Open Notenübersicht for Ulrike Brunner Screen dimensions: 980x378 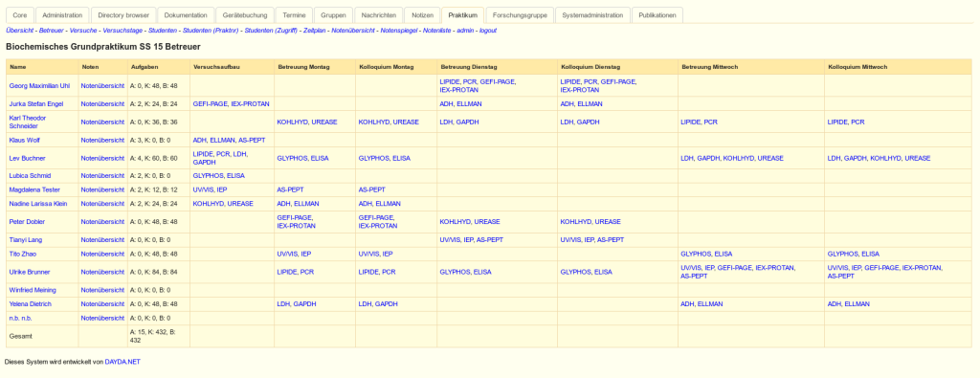tap(102, 272)
